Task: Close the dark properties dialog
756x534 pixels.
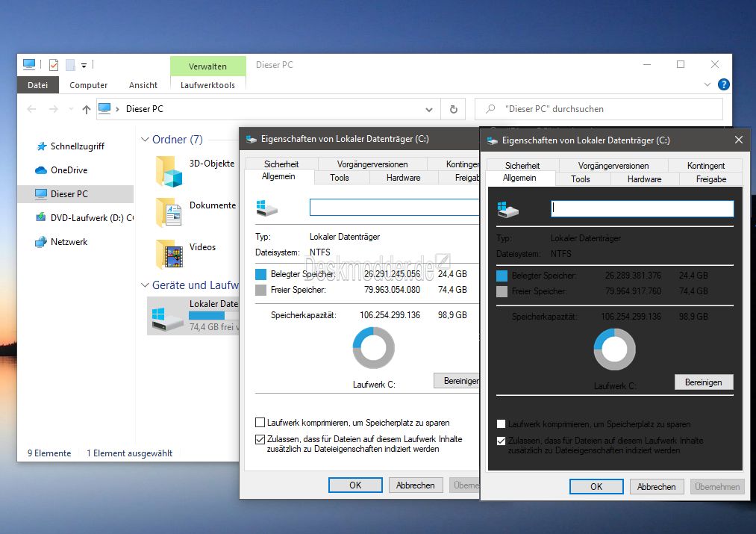Action: click(738, 140)
